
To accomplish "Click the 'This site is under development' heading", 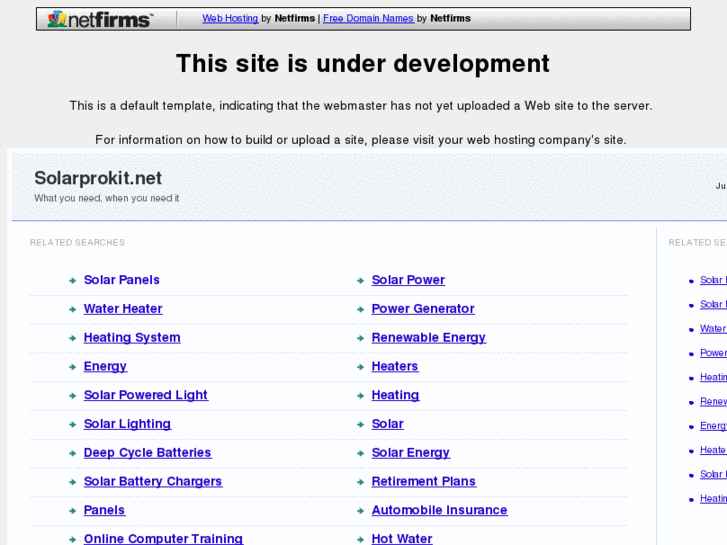I will pyautogui.click(x=363, y=63).
